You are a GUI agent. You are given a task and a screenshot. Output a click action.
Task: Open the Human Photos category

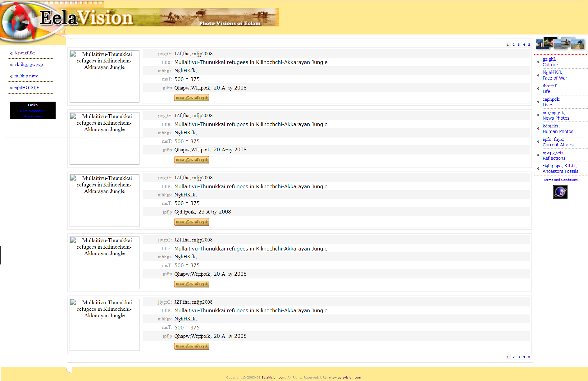click(x=558, y=131)
